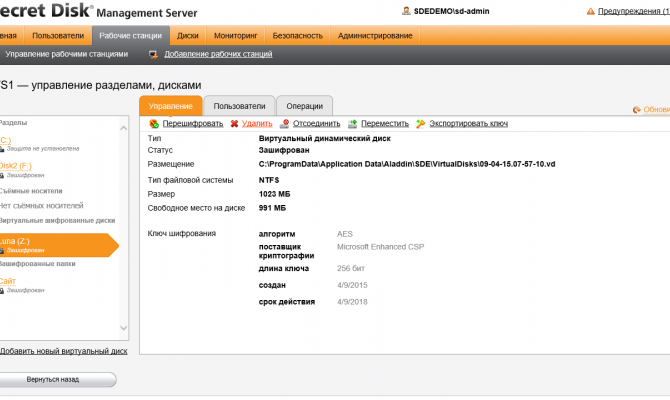
Task: Click Добавить новый виртуальный диск link
Action: coord(64,351)
